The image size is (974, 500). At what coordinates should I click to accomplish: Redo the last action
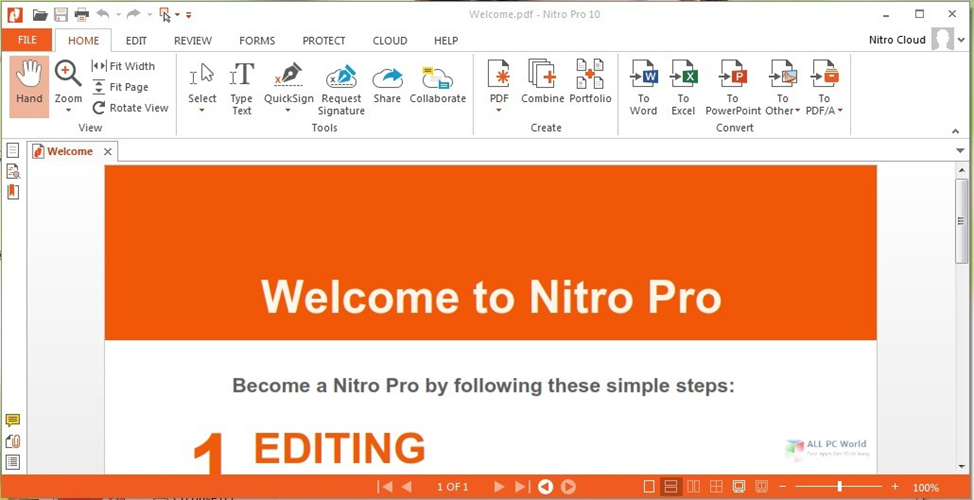click(133, 14)
